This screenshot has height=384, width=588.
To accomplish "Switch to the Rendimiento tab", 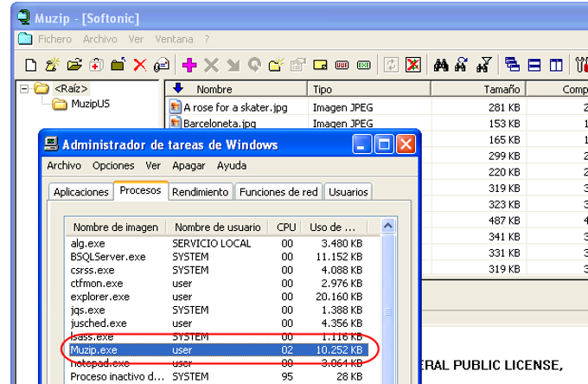I will tap(201, 192).
